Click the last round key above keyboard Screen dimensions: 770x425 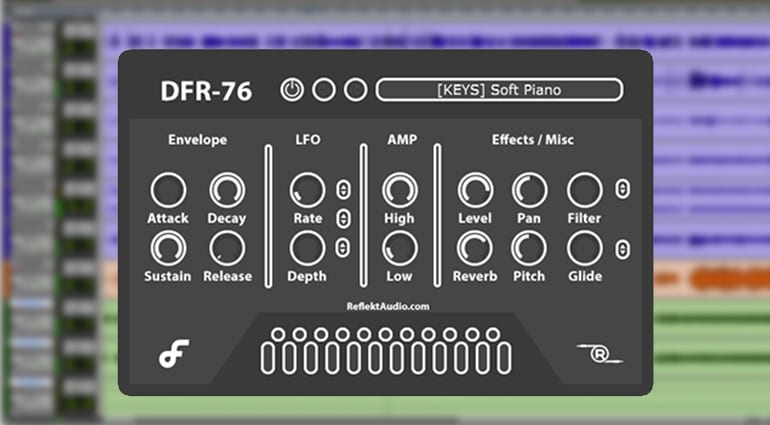(x=493, y=335)
